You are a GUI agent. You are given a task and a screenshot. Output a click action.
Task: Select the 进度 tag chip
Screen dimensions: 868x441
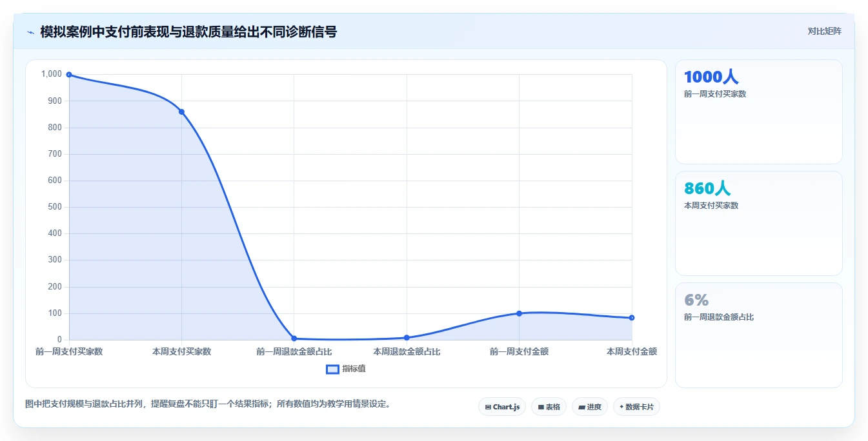(x=590, y=407)
